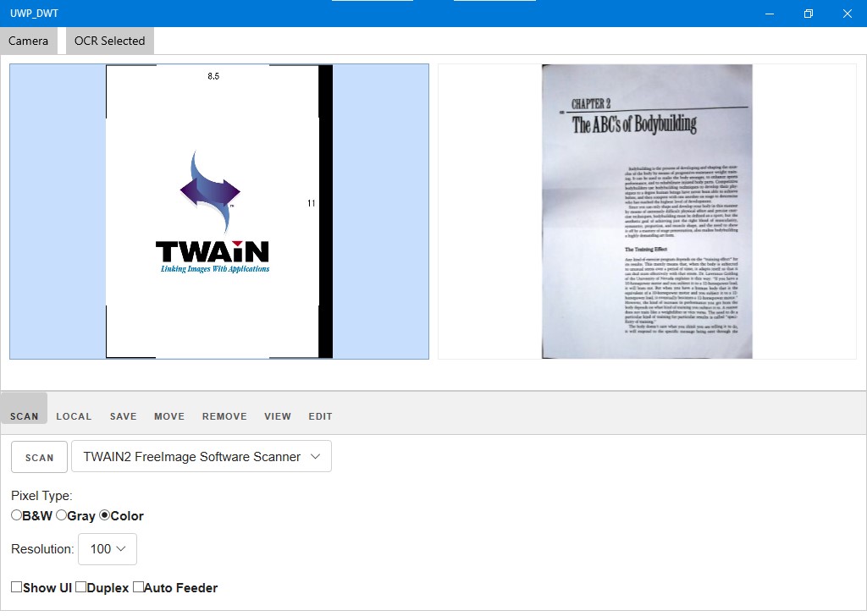
Task: Select the Color pixel type
Action: (105, 515)
